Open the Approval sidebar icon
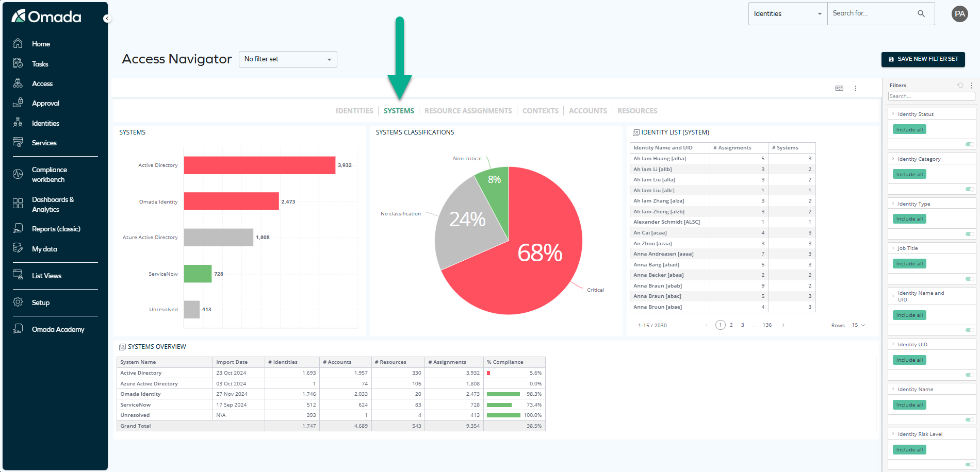The width and height of the screenshot is (980, 472). pos(18,103)
